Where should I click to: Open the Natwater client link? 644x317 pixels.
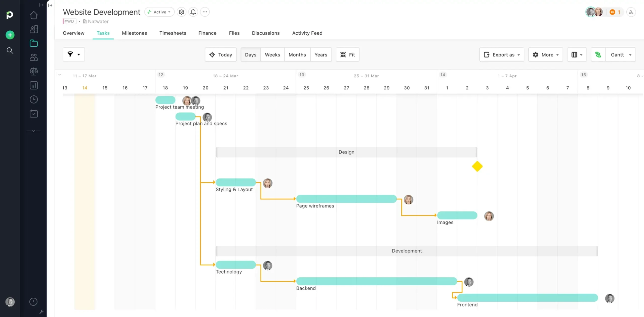click(x=98, y=21)
